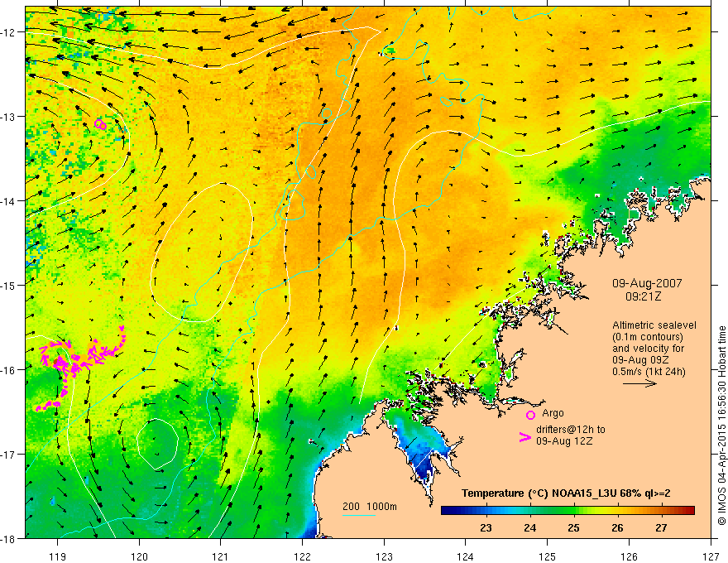The height and width of the screenshot is (563, 728).
Task: Click the '09-Aug 12Z' legend text
Action: click(x=564, y=441)
